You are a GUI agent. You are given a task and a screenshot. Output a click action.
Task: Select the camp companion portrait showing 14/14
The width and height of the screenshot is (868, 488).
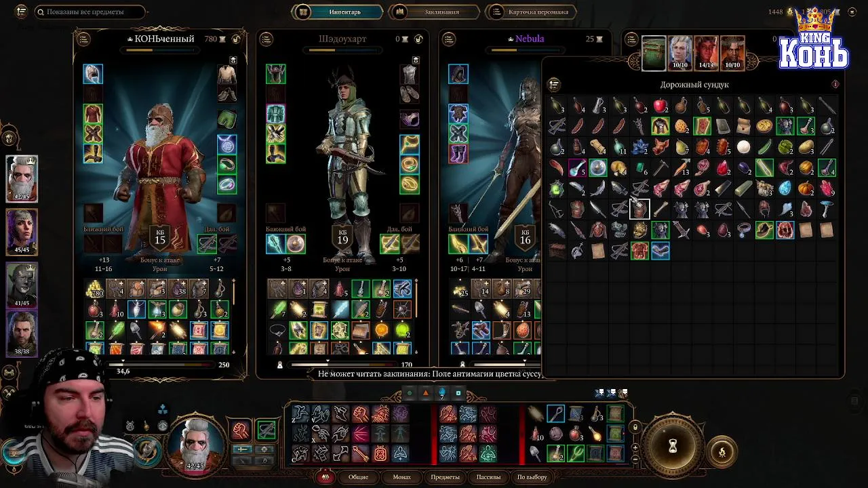point(706,54)
